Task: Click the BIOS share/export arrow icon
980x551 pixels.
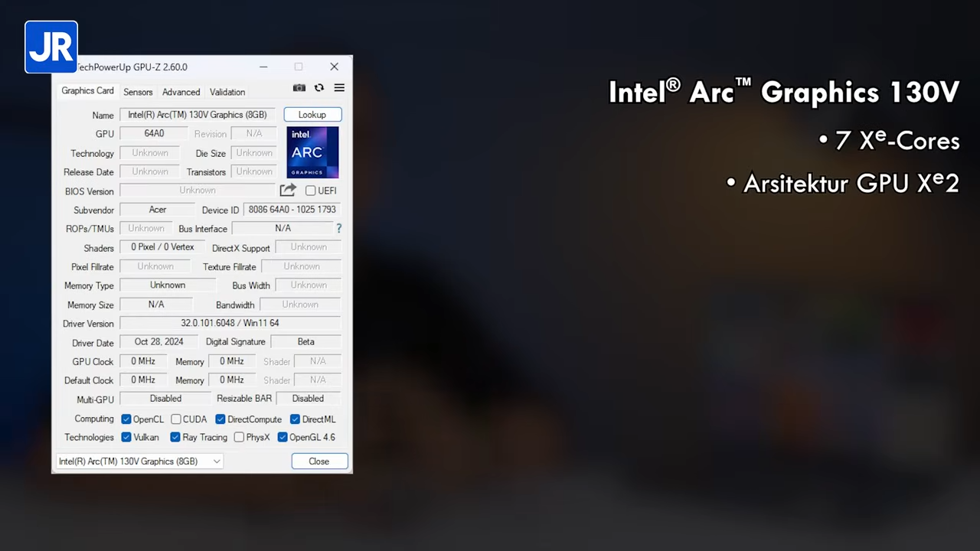Action: pos(288,191)
